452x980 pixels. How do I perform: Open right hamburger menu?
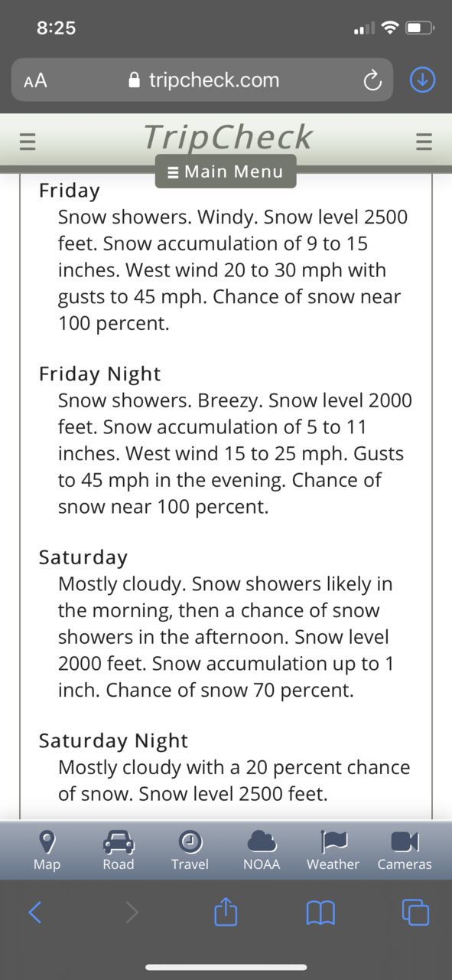pyautogui.click(x=424, y=142)
